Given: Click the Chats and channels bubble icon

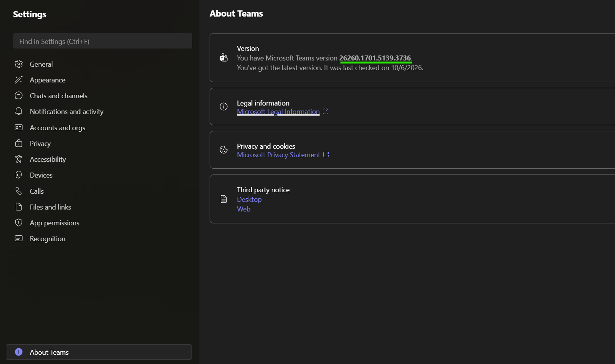Looking at the screenshot, I should (x=18, y=96).
